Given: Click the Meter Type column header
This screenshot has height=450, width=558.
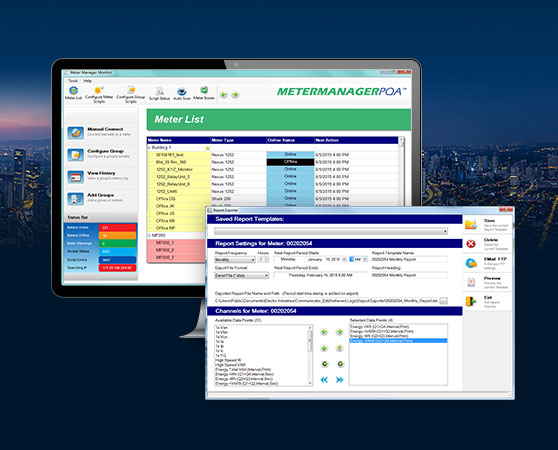Looking at the screenshot, I should [x=238, y=140].
